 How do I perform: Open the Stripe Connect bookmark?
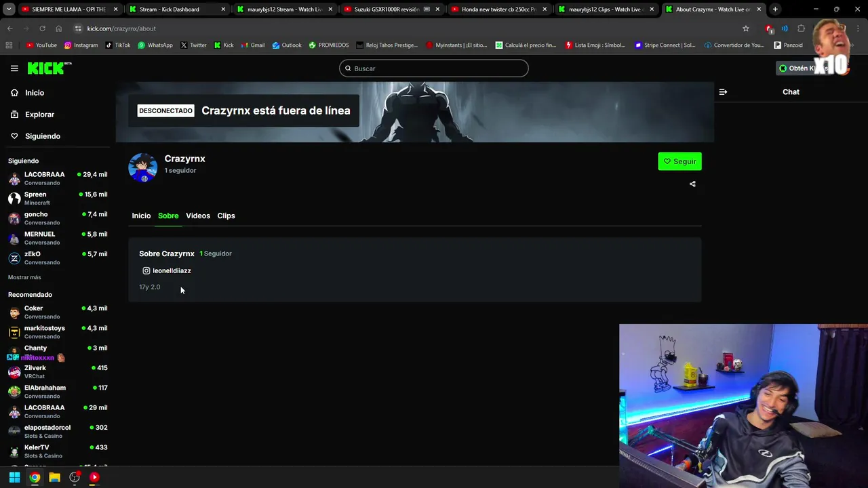click(665, 45)
